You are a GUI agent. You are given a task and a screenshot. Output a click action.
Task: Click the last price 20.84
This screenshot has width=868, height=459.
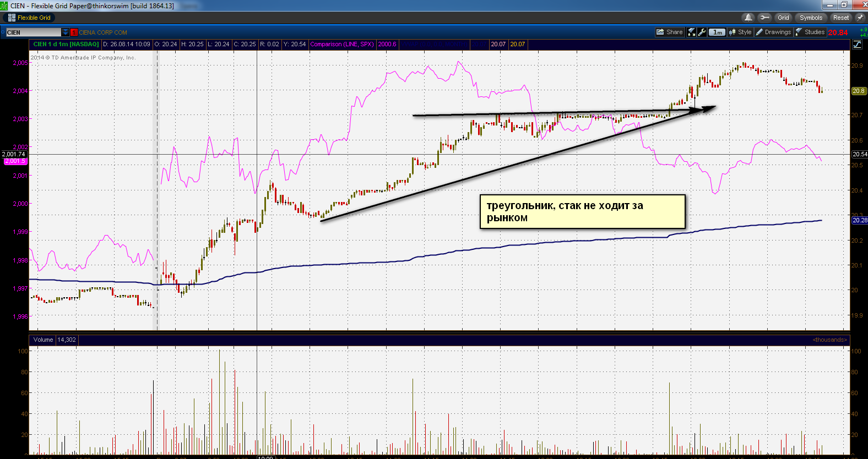pyautogui.click(x=838, y=32)
